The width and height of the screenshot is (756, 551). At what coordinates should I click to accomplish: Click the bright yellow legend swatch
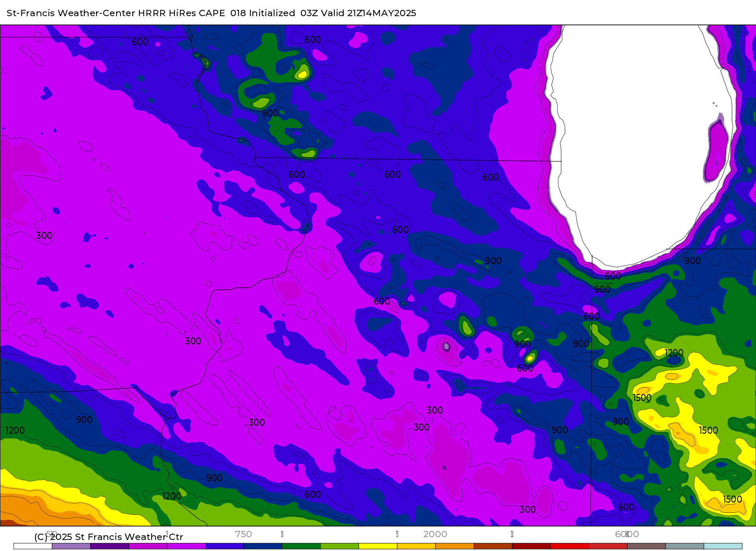378,546
